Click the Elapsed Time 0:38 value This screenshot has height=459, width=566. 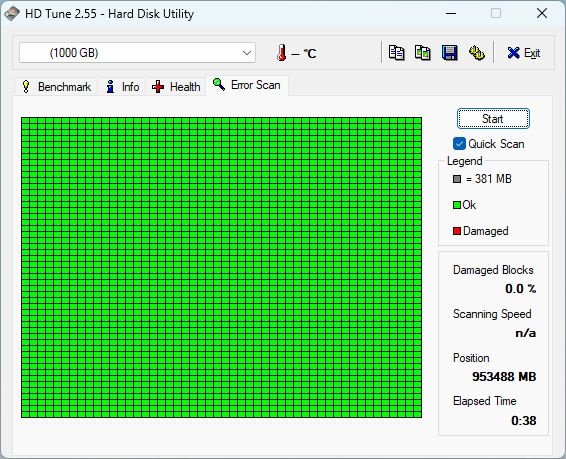point(524,421)
